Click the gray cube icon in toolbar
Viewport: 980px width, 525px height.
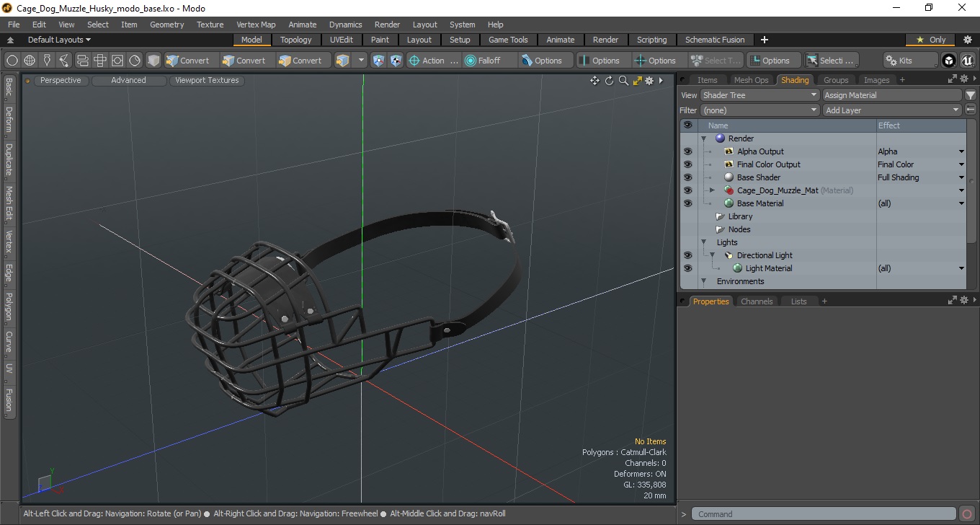153,61
